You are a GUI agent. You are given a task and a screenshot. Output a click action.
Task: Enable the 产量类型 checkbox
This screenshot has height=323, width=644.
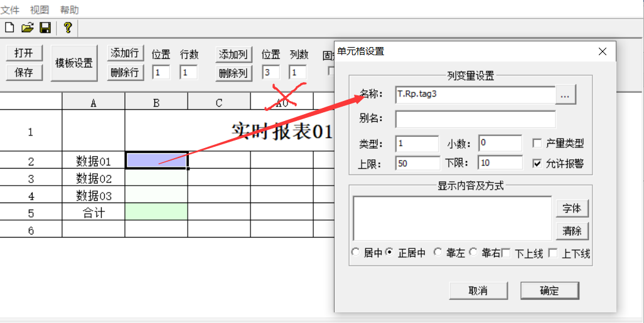(x=537, y=144)
